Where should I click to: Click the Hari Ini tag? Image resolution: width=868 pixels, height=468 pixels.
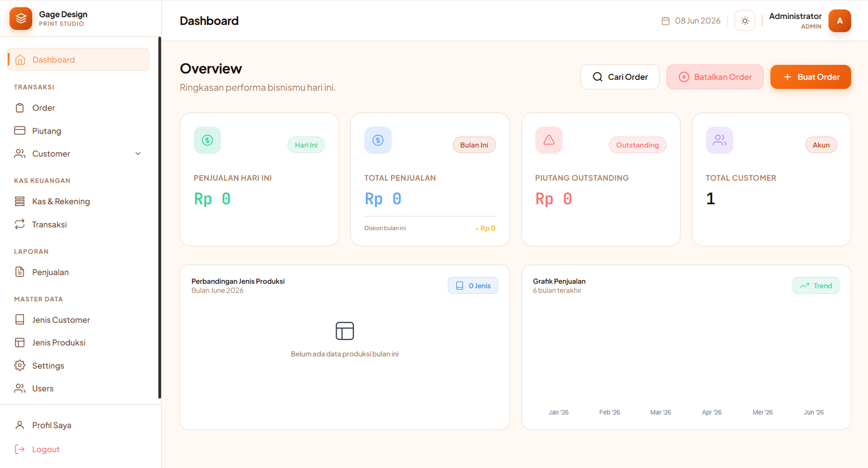click(x=306, y=145)
